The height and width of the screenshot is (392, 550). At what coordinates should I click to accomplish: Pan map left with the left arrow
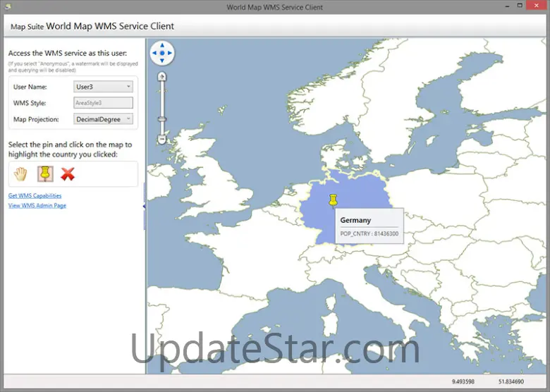pyautogui.click(x=154, y=53)
